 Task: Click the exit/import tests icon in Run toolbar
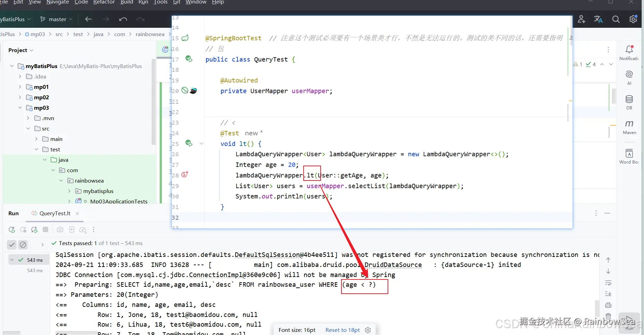[x=71, y=229]
